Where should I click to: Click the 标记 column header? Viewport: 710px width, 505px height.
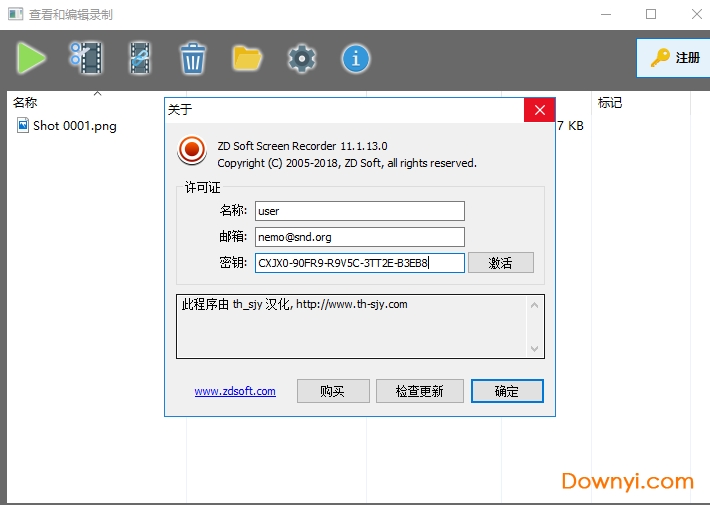[x=610, y=103]
